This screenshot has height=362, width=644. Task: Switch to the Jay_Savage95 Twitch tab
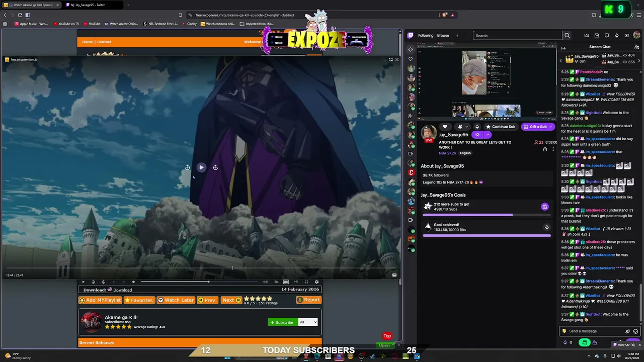[93, 5]
